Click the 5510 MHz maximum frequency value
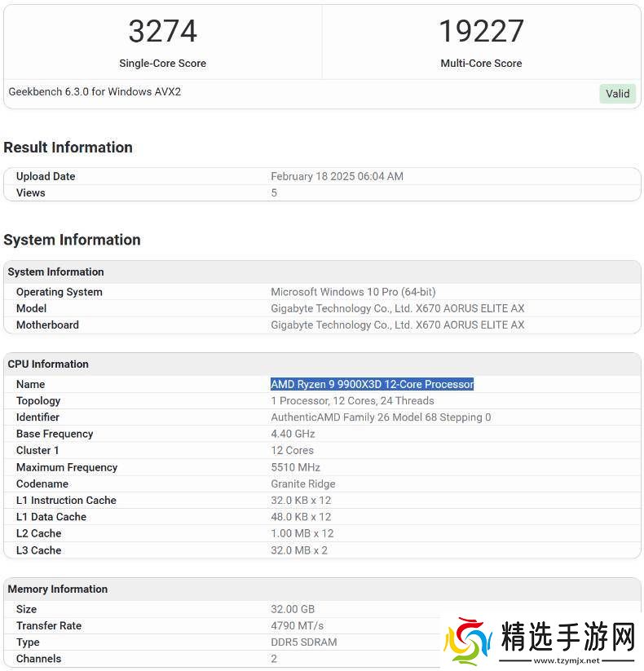The height and width of the screenshot is (671, 644). tap(295, 467)
